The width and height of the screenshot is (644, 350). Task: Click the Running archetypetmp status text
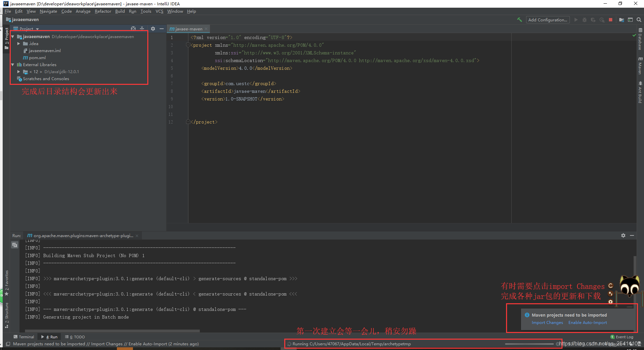coord(352,344)
